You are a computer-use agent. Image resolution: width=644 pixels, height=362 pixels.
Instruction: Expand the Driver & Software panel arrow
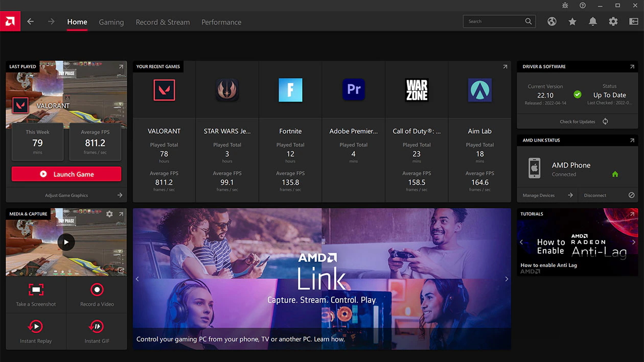point(632,66)
